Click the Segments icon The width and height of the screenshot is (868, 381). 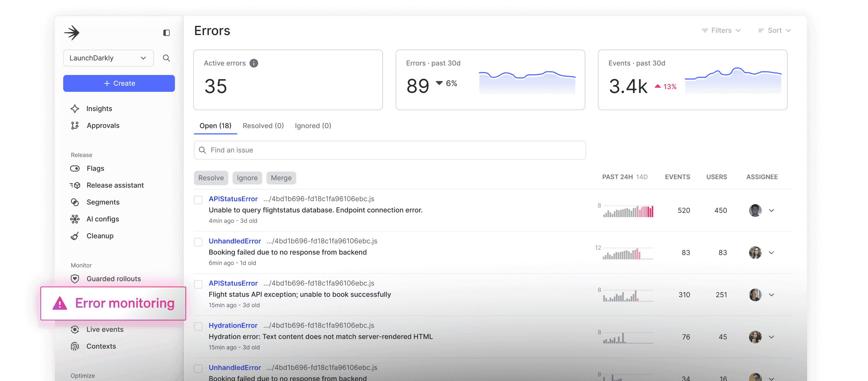point(75,202)
